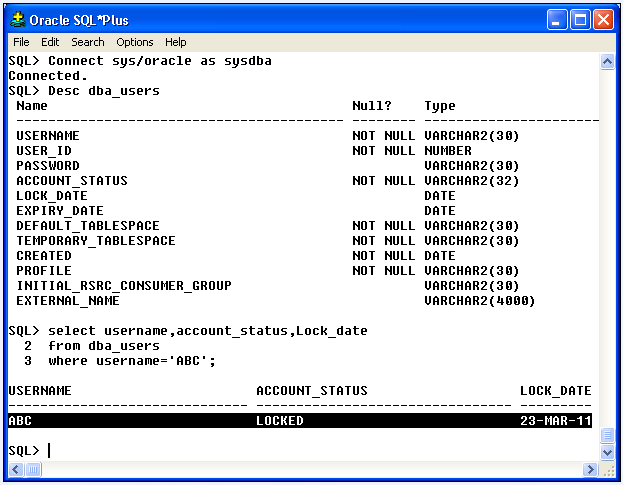Click the INITIAL_RSRC_CONSUMER_GROUP column name
Viewport: 623px width, 485px height.
tap(124, 286)
